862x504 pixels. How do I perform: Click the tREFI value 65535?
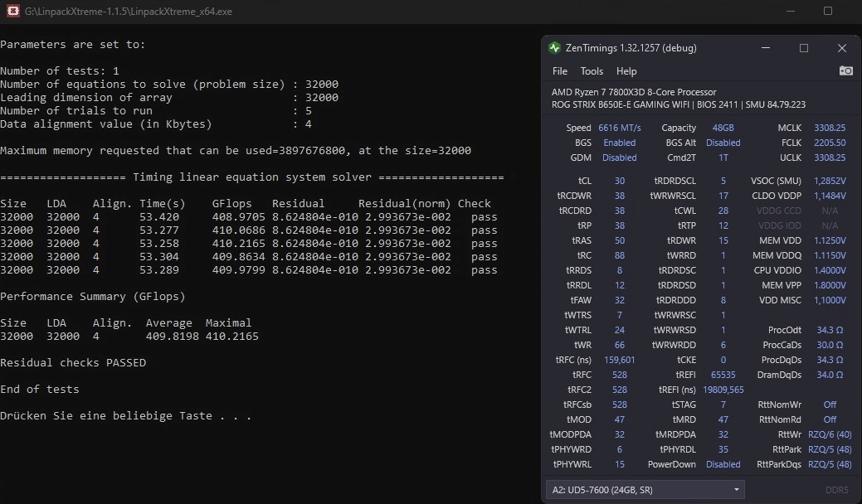[723, 375]
